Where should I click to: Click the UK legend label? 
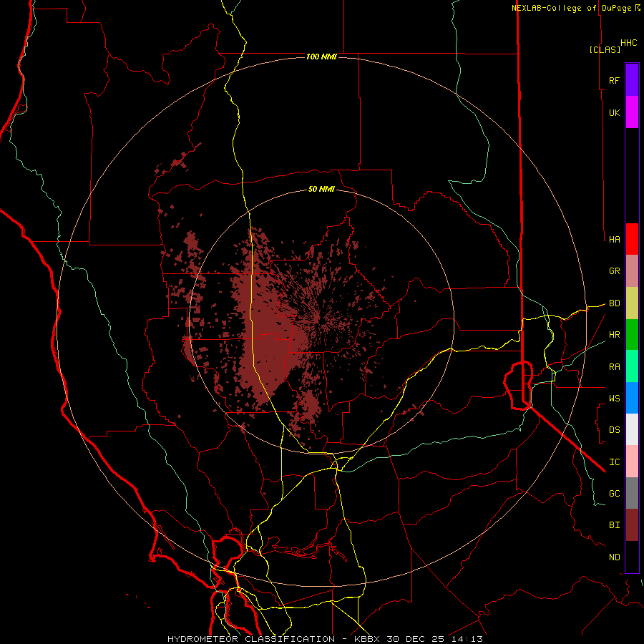point(614,112)
